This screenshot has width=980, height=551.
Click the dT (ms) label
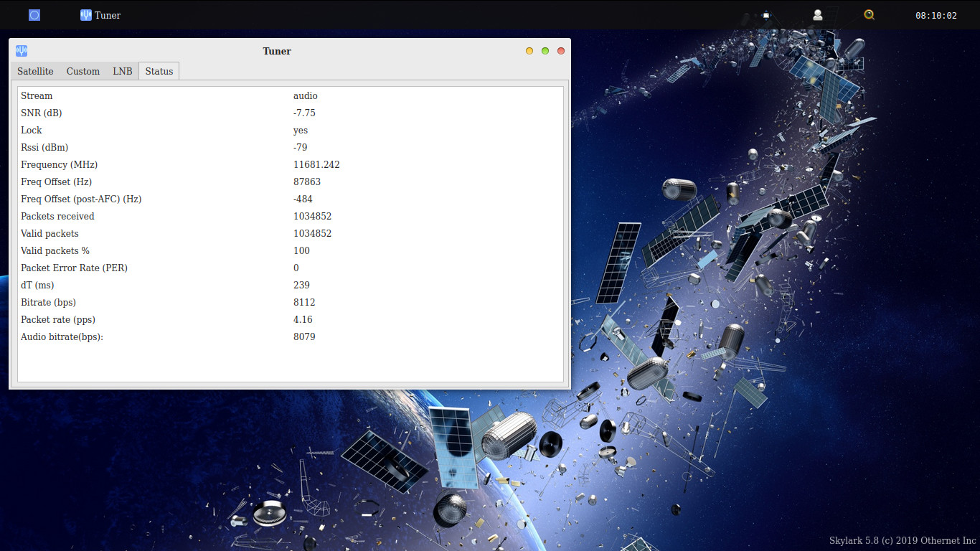[37, 285]
